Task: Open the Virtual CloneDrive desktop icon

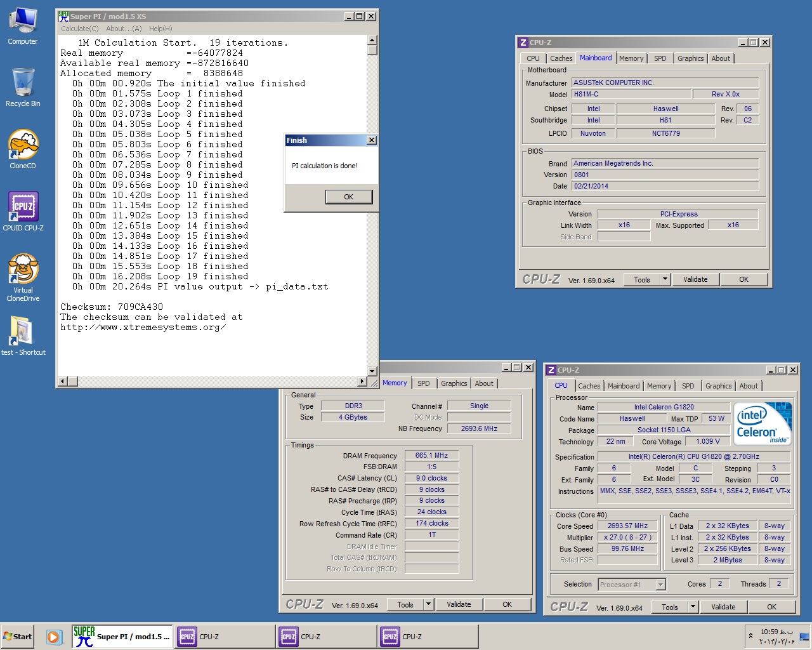Action: click(x=23, y=277)
